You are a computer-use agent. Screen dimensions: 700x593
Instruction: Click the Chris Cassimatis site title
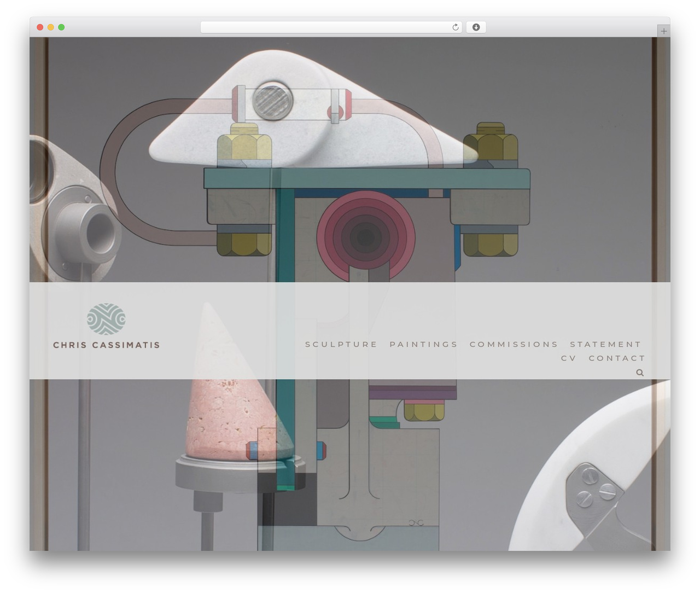tap(107, 345)
